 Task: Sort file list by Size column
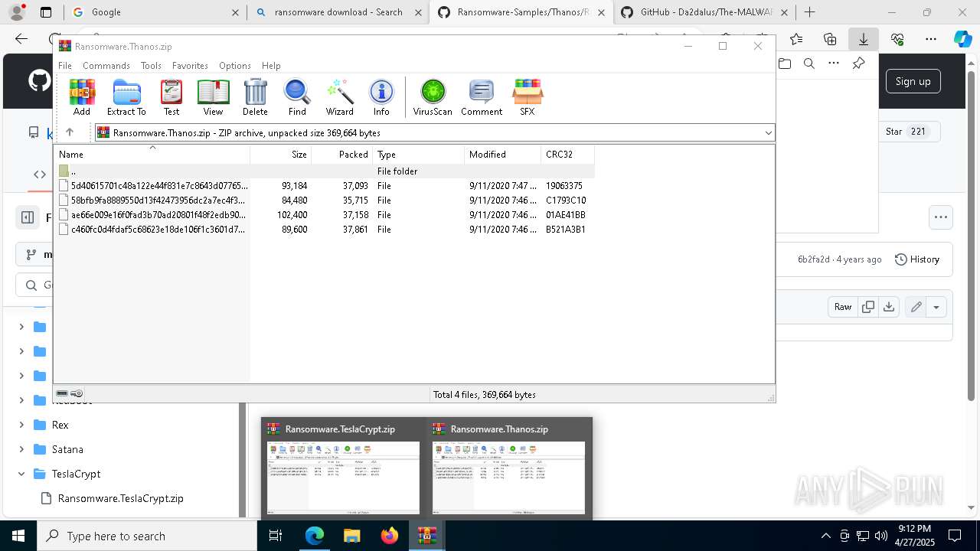tap(281, 155)
